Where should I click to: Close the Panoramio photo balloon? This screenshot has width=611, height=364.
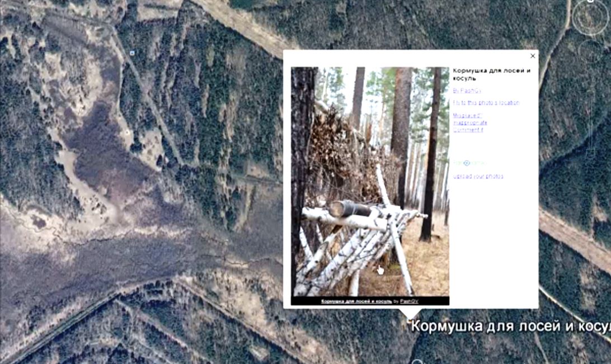click(x=533, y=56)
